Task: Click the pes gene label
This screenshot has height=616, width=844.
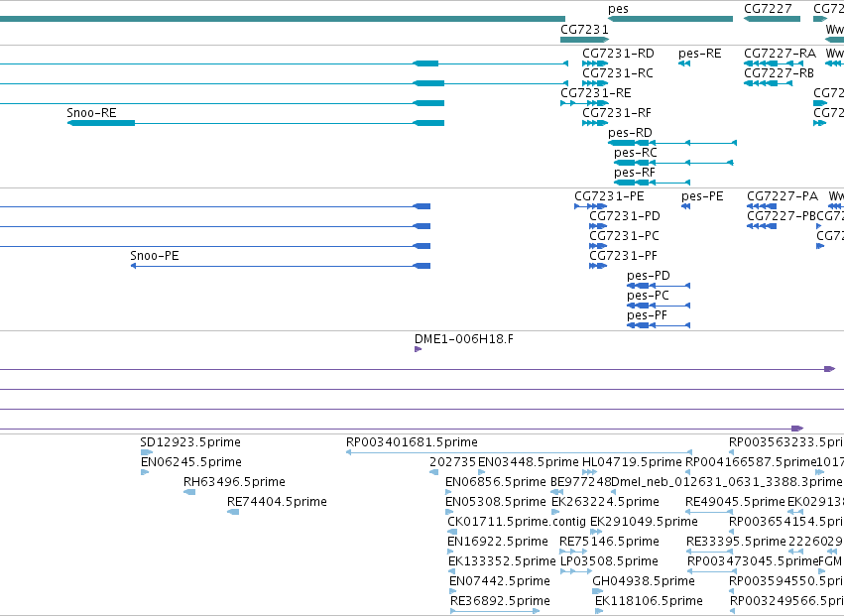Action: click(x=618, y=9)
